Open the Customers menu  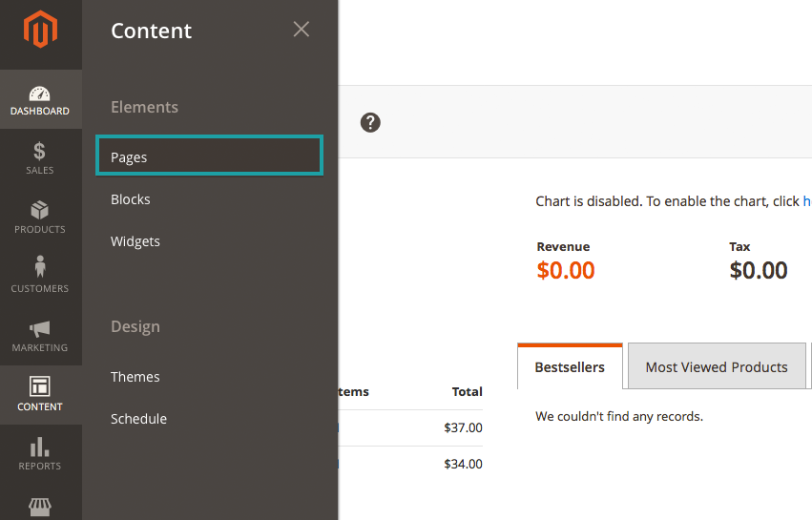pyautogui.click(x=40, y=277)
